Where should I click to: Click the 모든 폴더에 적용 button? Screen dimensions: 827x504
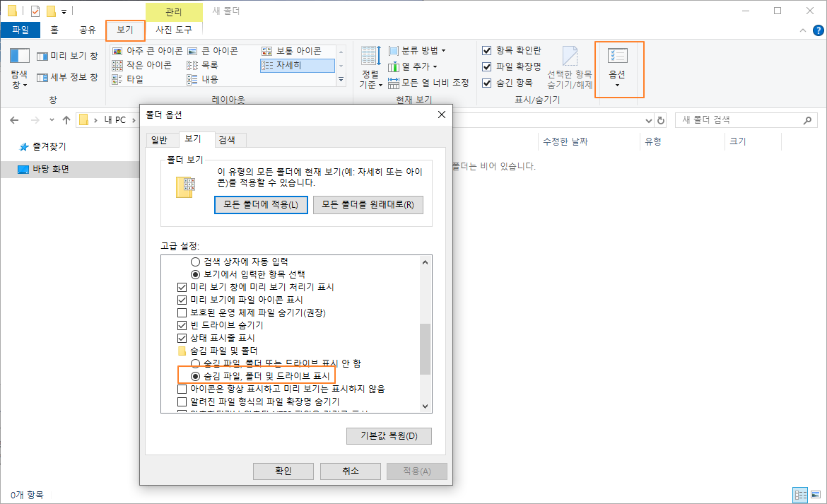[x=261, y=204]
